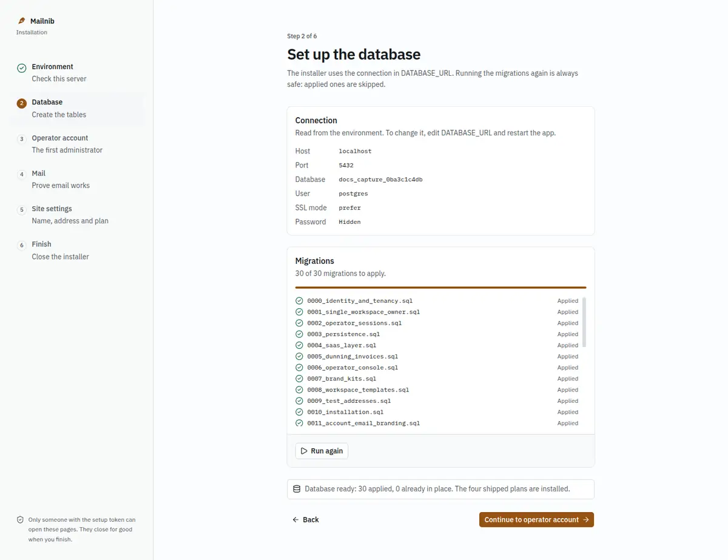The width and height of the screenshot is (728, 560).
Task: Click check icon for 0008_workspace_templates.sql
Action: click(x=299, y=390)
